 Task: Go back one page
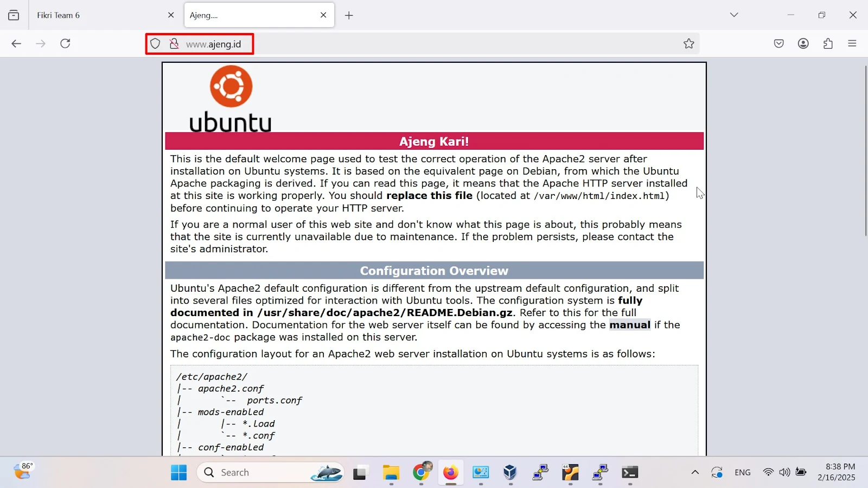(16, 43)
